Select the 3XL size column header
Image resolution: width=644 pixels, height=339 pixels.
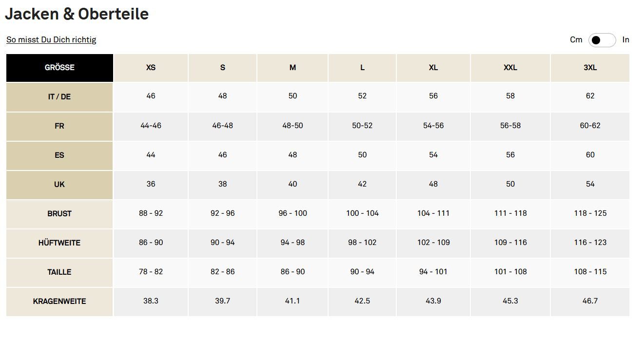pos(590,68)
